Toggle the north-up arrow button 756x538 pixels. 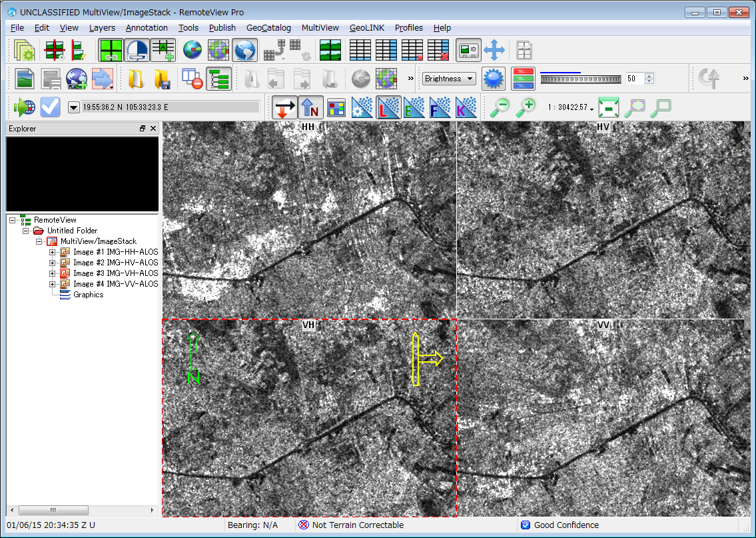pos(310,107)
